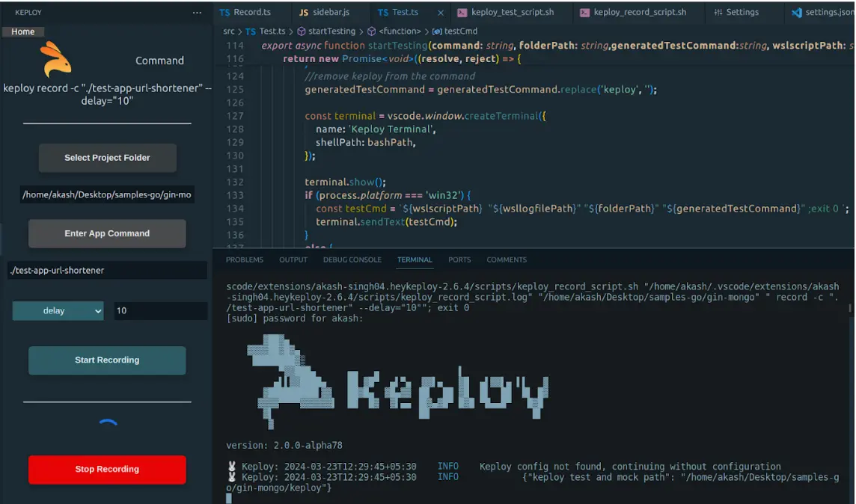
Task: Click the shell icon on keploy_record_script.sh tab
Action: [584, 13]
